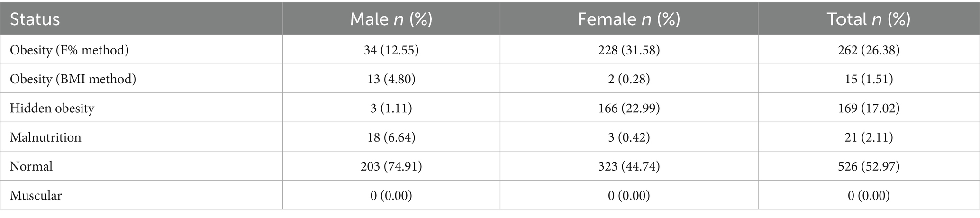The height and width of the screenshot is (218, 980).
Task: Click the Obesity (F% method) row label
Action: pos(69,50)
